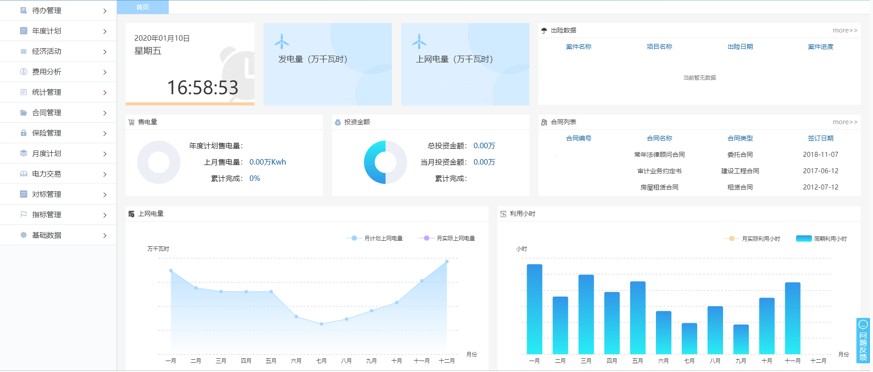Click the 十一月 bar in 利用小时 chart

[792, 318]
